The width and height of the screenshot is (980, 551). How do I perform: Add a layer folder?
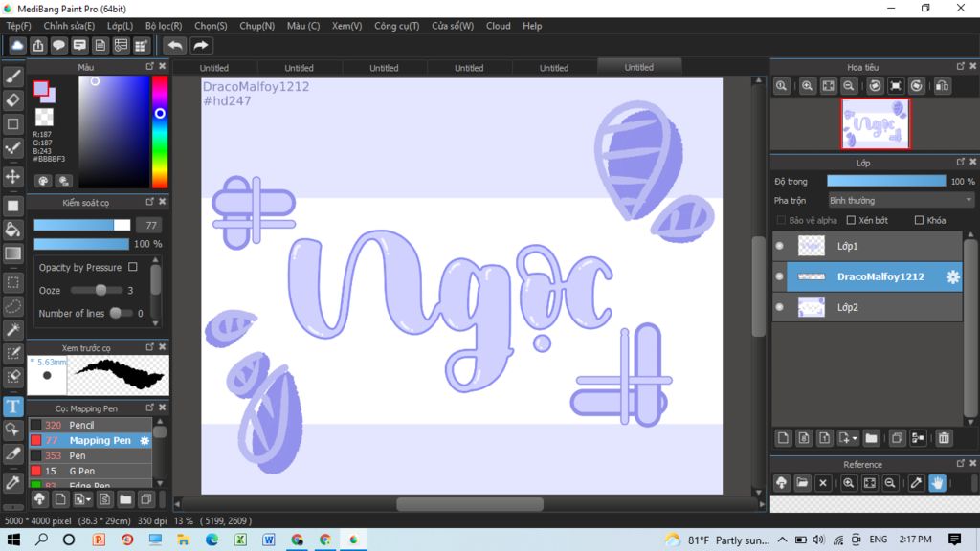(871, 438)
